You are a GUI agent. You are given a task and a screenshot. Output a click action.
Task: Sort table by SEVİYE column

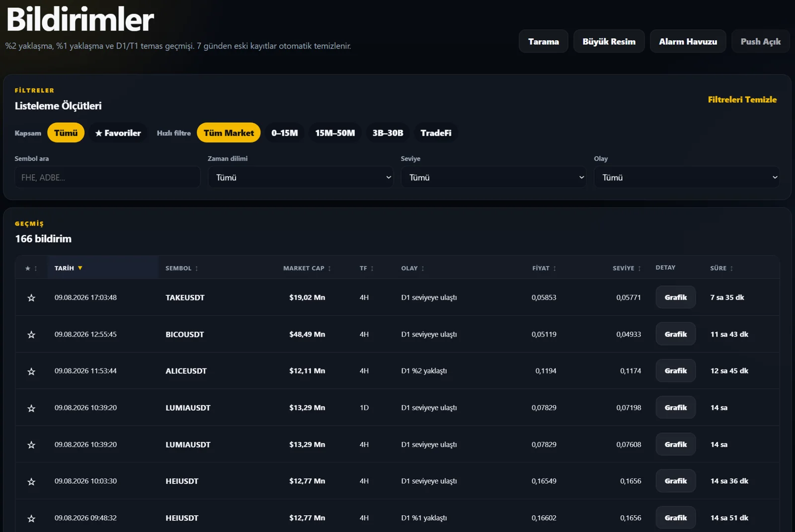point(627,268)
